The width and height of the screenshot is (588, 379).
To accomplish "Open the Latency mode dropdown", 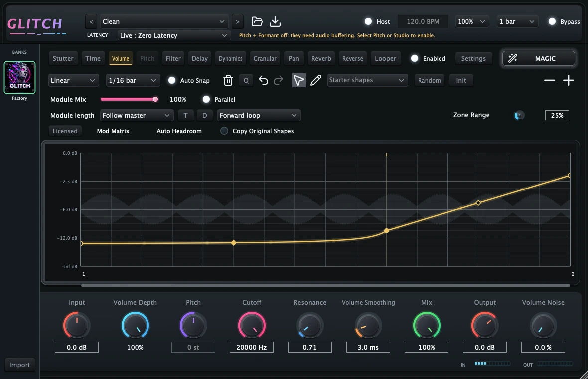I will click(x=174, y=35).
